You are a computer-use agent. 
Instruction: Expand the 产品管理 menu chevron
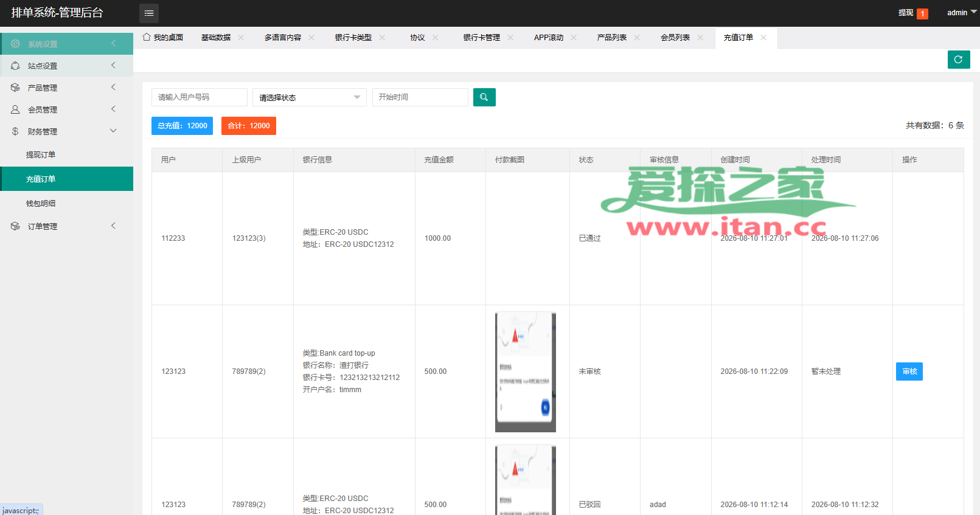[113, 87]
